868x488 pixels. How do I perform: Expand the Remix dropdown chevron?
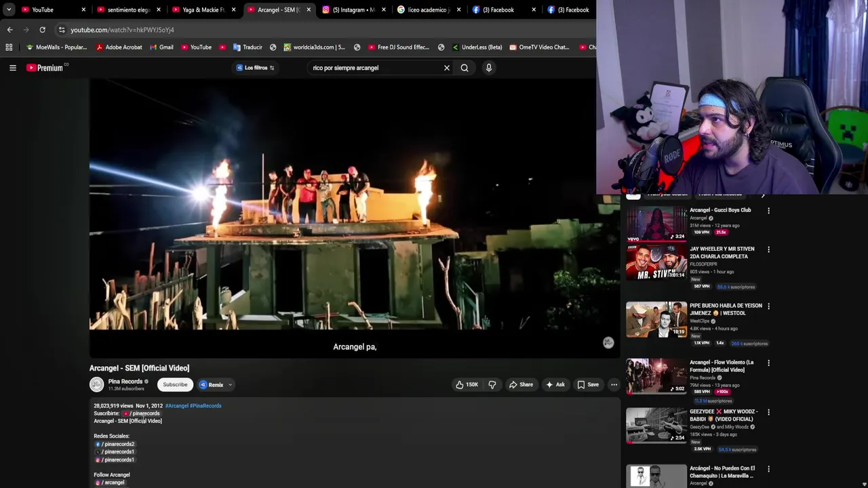click(x=231, y=384)
